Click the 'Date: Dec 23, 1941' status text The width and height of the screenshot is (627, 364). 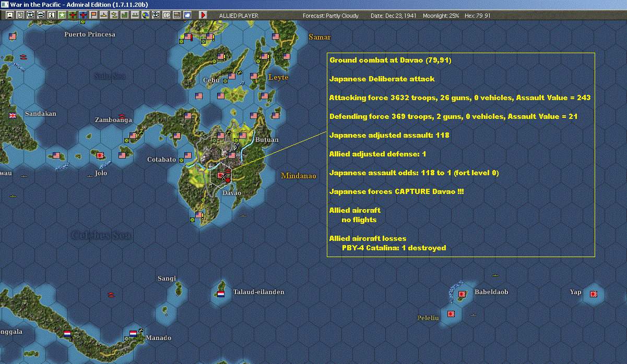pyautogui.click(x=393, y=16)
